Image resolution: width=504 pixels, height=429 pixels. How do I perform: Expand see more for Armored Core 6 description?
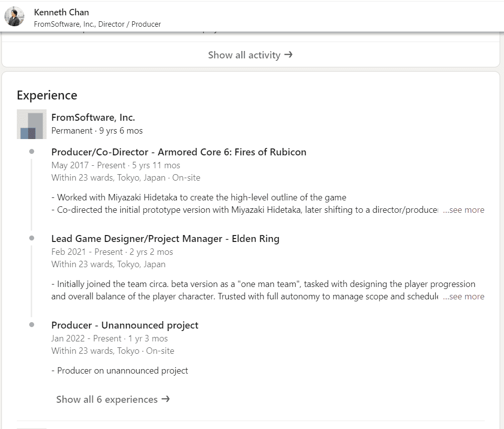[x=463, y=210]
